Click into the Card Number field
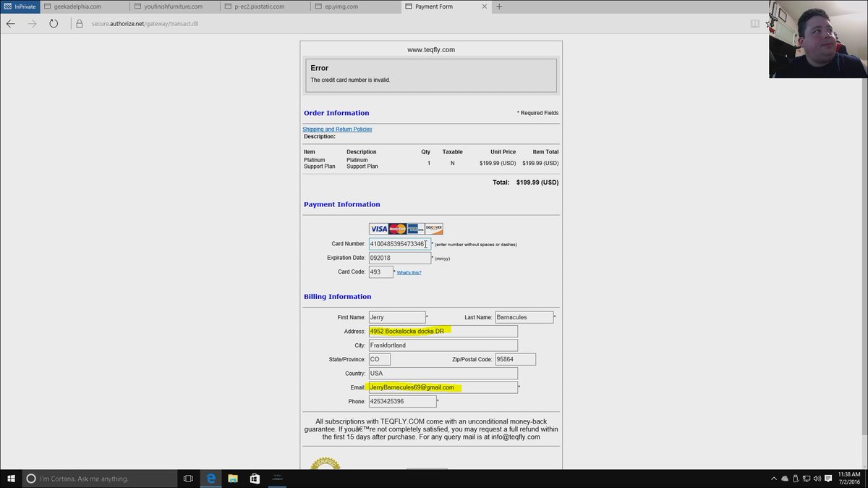868x488 pixels. [x=400, y=244]
